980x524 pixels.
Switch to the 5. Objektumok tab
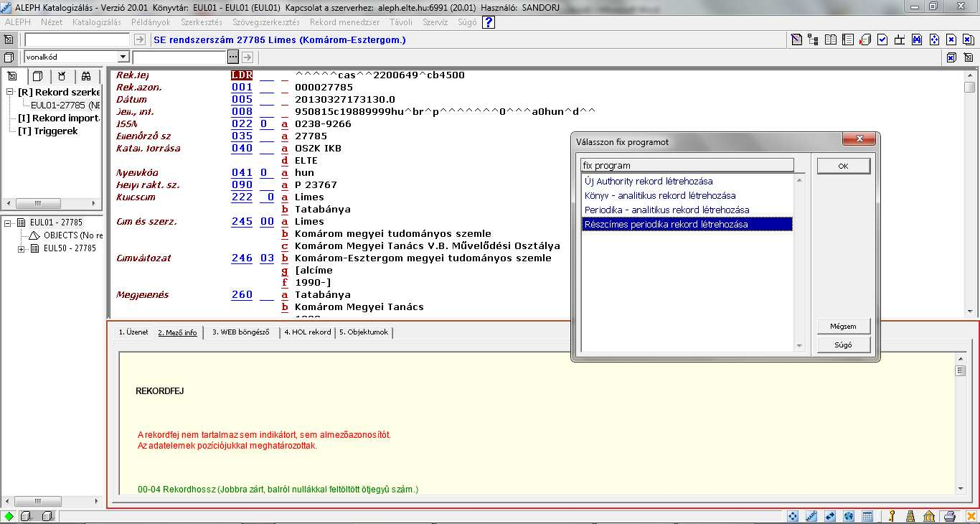click(364, 332)
